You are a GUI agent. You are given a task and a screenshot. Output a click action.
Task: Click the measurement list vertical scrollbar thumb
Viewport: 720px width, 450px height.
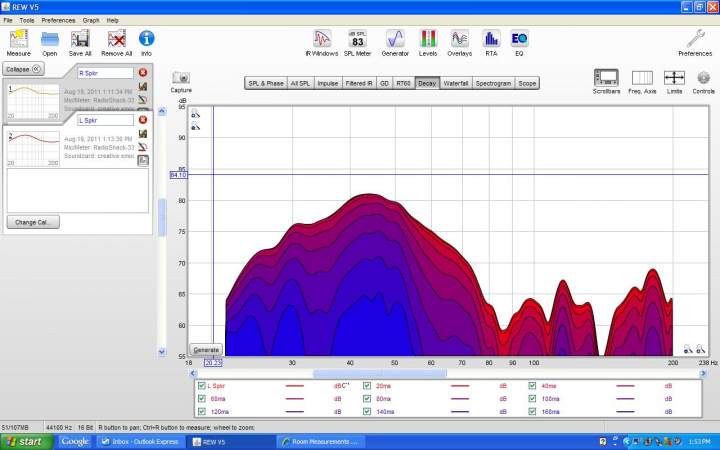(162, 217)
